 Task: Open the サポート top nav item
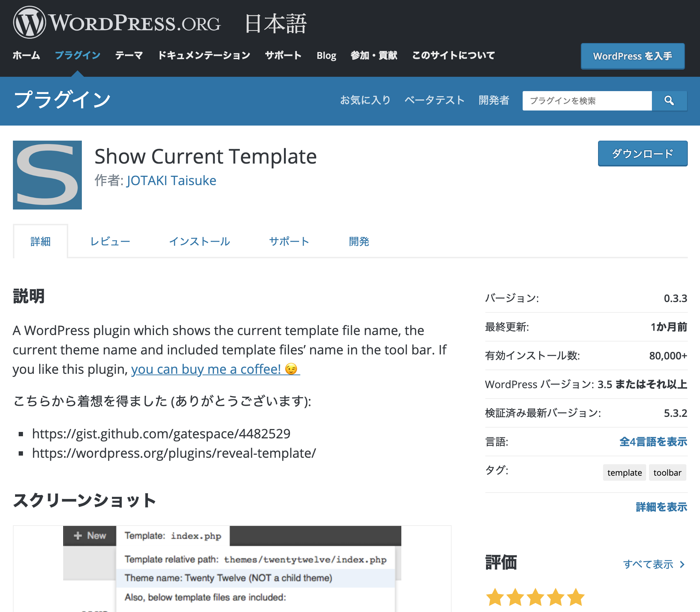(x=283, y=55)
